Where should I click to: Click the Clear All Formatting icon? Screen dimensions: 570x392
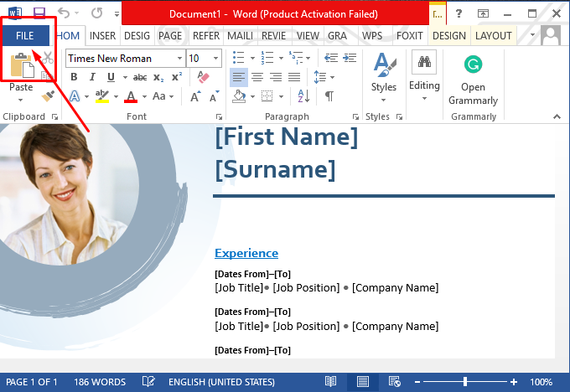pos(202,77)
